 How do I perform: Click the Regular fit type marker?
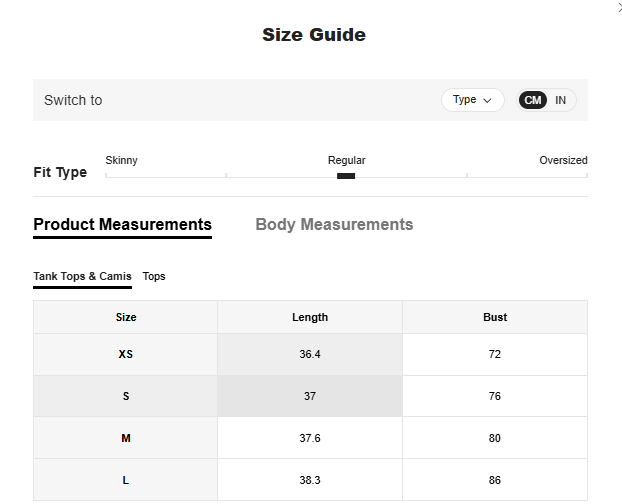pos(346,176)
